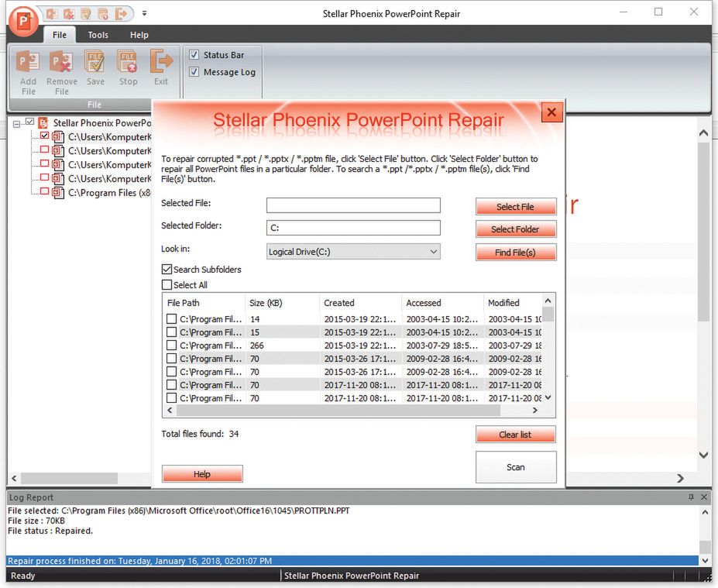Click the large Remove File ribbon button
Viewport: 718px width, 588px height.
[x=62, y=72]
